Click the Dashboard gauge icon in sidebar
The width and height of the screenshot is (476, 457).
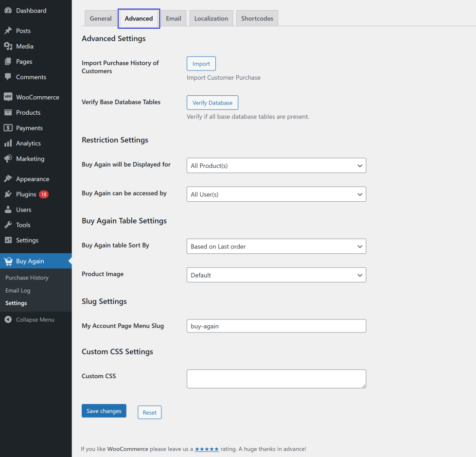[x=8, y=11]
